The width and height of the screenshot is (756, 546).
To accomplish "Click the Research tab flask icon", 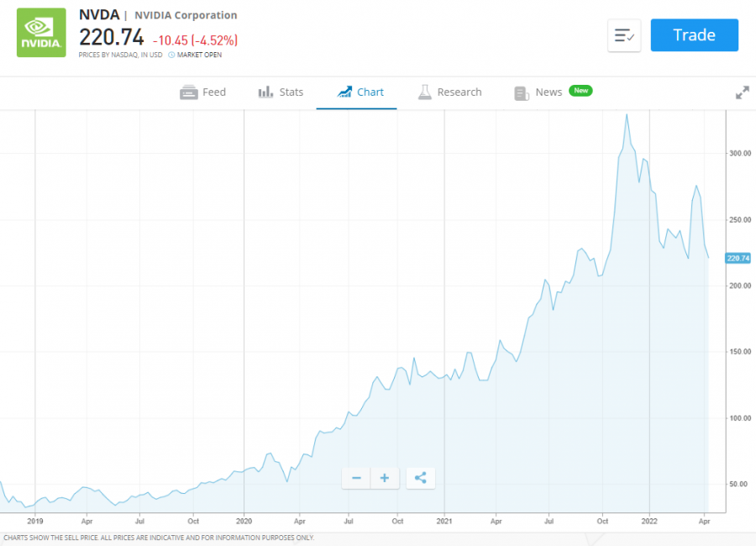I will (425, 92).
